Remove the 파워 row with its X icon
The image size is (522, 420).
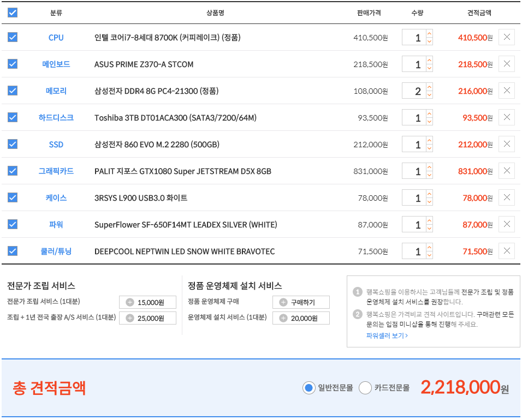(x=507, y=224)
